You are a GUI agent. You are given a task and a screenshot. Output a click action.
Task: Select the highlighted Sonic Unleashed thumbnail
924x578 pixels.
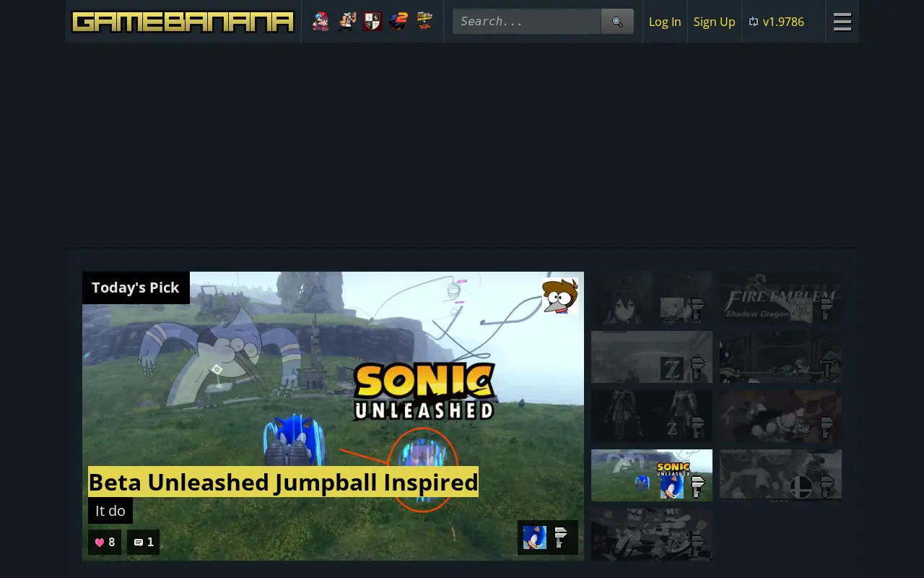[x=652, y=475]
